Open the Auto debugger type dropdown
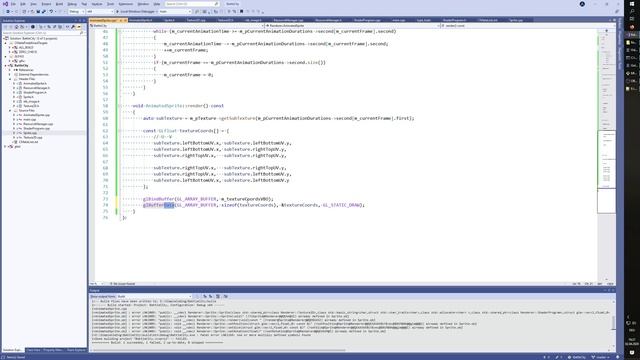This screenshot has width=640, height=360. 175,11
